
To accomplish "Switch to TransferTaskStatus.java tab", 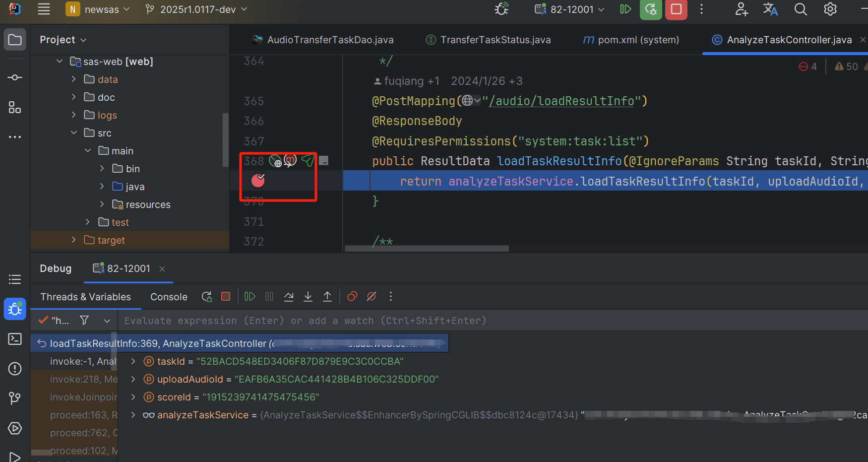I will point(488,40).
